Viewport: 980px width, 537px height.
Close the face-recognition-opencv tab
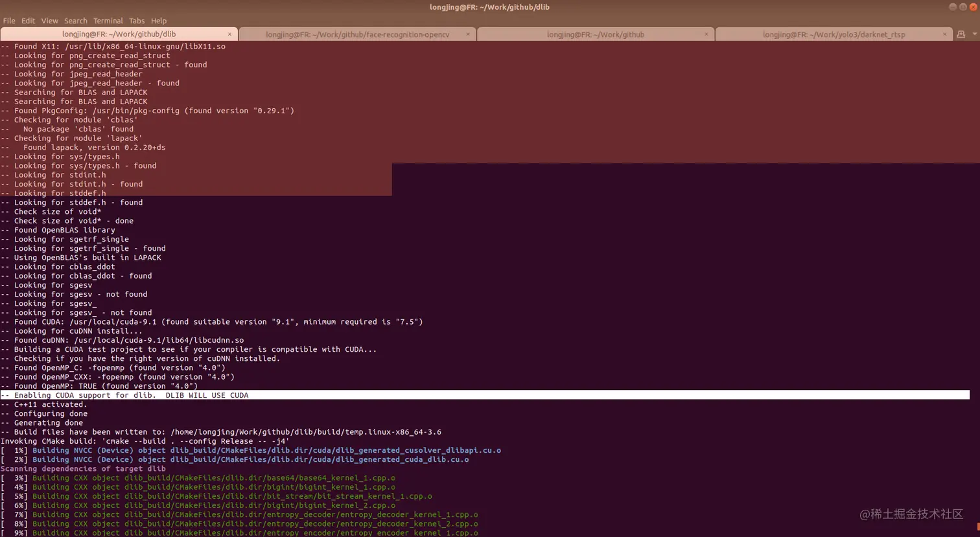click(468, 34)
